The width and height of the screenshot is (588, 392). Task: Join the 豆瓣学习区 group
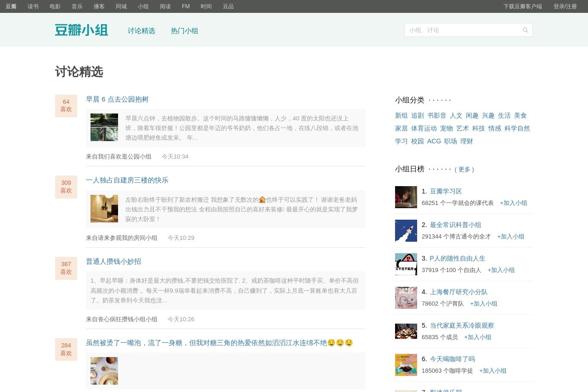[513, 203]
